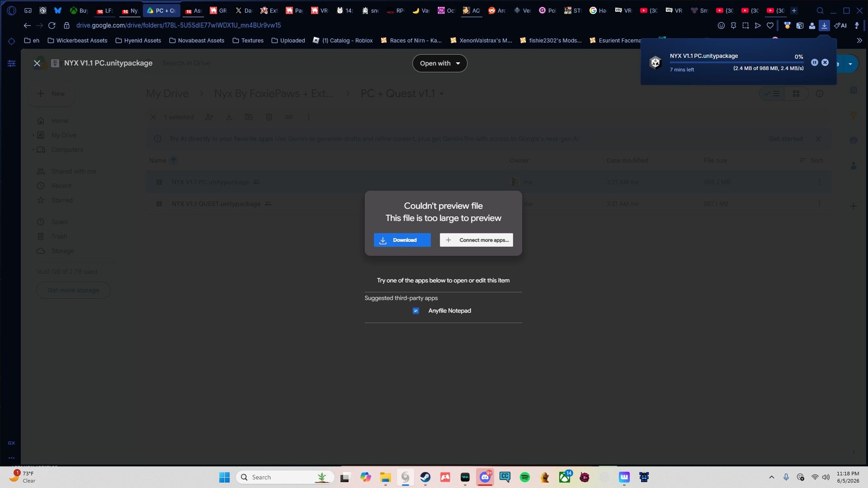Click the sidebar three-dots more button
868x488 pixels.
[x=11, y=458]
